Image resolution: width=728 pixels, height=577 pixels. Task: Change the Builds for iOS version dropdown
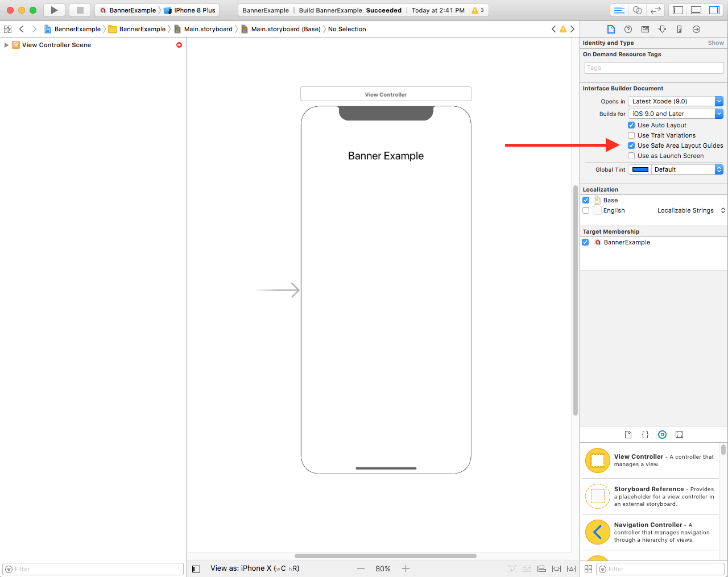719,113
